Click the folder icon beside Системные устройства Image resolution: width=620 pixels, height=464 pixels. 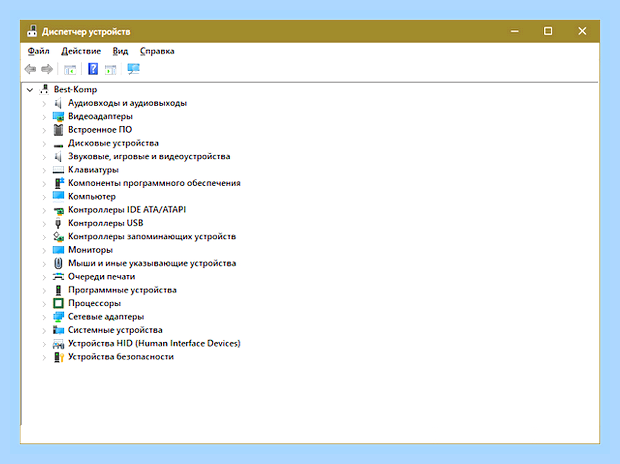click(58, 330)
